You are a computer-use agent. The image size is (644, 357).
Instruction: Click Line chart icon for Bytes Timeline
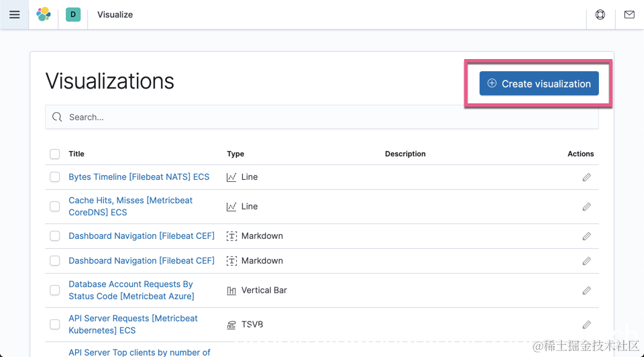(231, 177)
